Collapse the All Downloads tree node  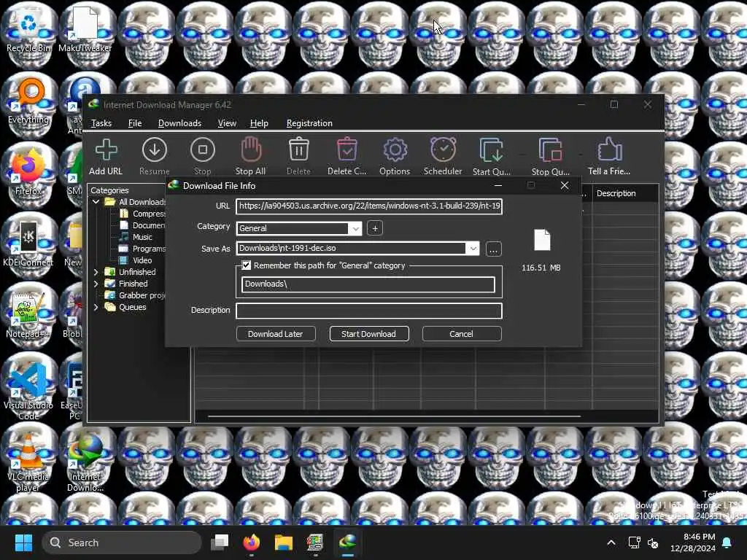pyautogui.click(x=96, y=202)
